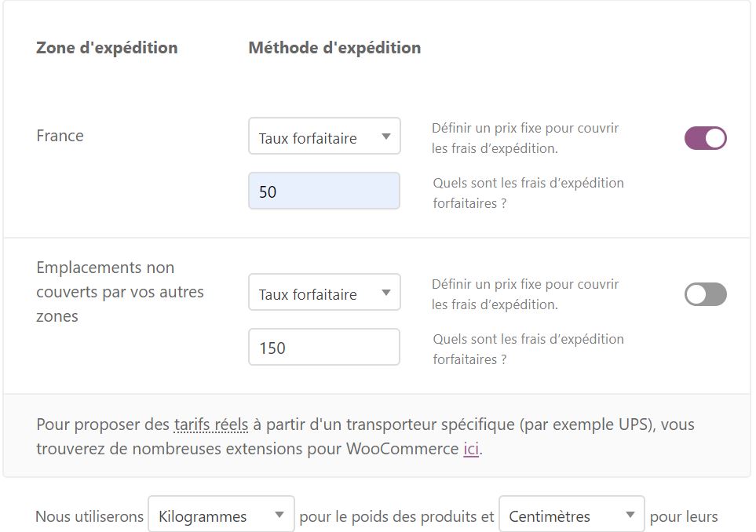Select the flat rate field showing 50
This screenshot has width=756, height=532.
(323, 190)
